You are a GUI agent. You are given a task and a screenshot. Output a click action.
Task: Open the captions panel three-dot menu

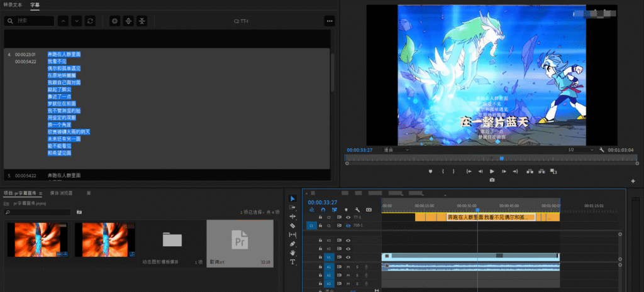point(330,21)
